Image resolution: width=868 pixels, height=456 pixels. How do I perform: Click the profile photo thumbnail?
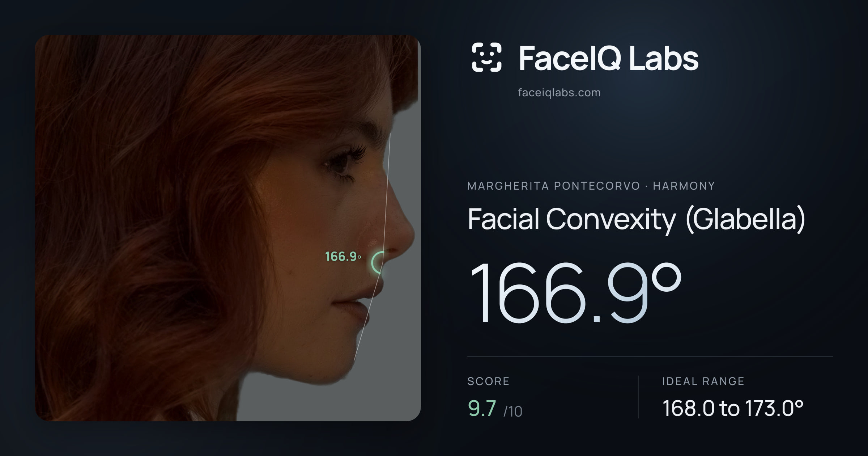[x=228, y=228]
